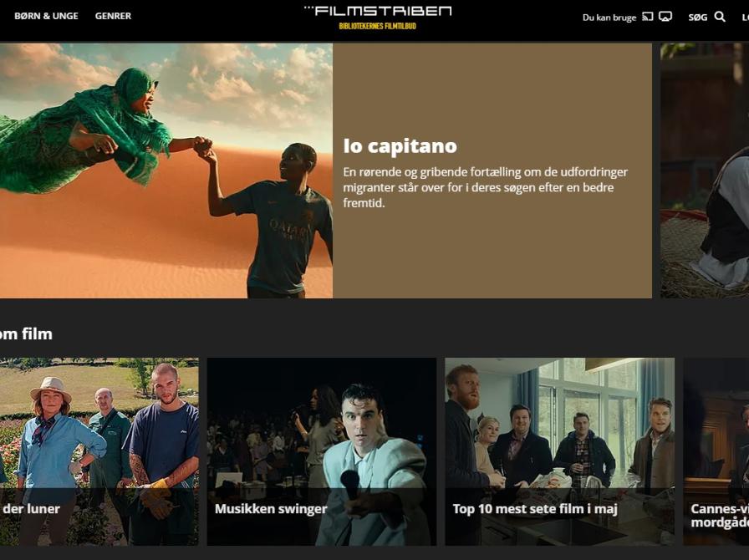Viewport: 749px width, 560px height.
Task: Click the Filmstriben logo
Action: 378,12
